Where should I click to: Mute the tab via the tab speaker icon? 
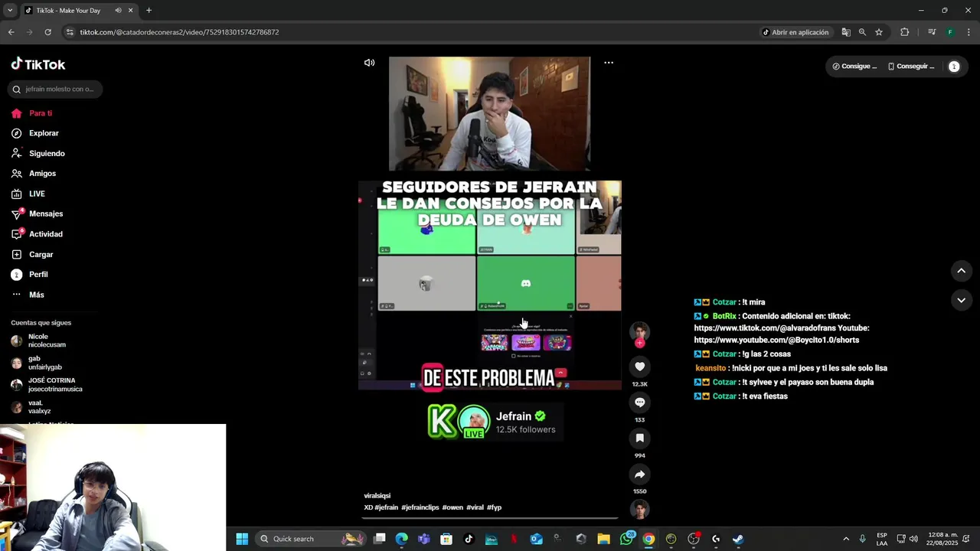118,11
